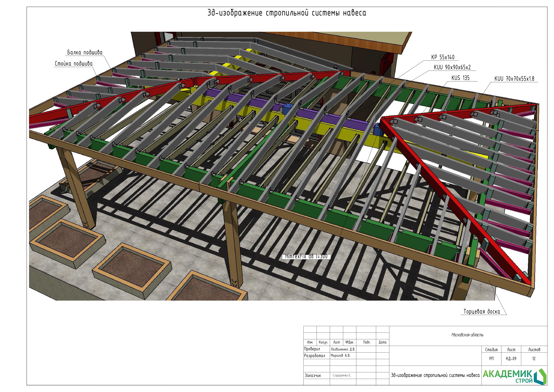554x392 pixels.
Task: Click the 'KUS 135' label
Action: (460, 78)
